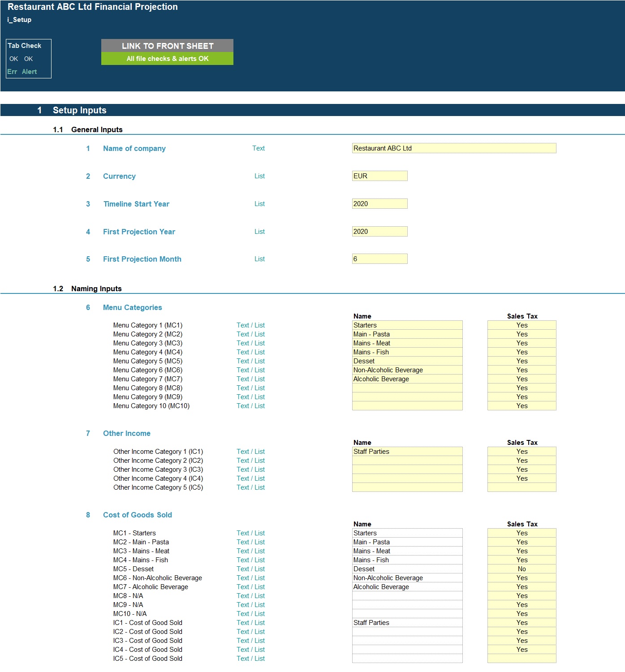Image resolution: width=625 pixels, height=672 pixels.
Task: Select COGS name cell for MC7 Alcoholic Beverage
Action: click(407, 587)
